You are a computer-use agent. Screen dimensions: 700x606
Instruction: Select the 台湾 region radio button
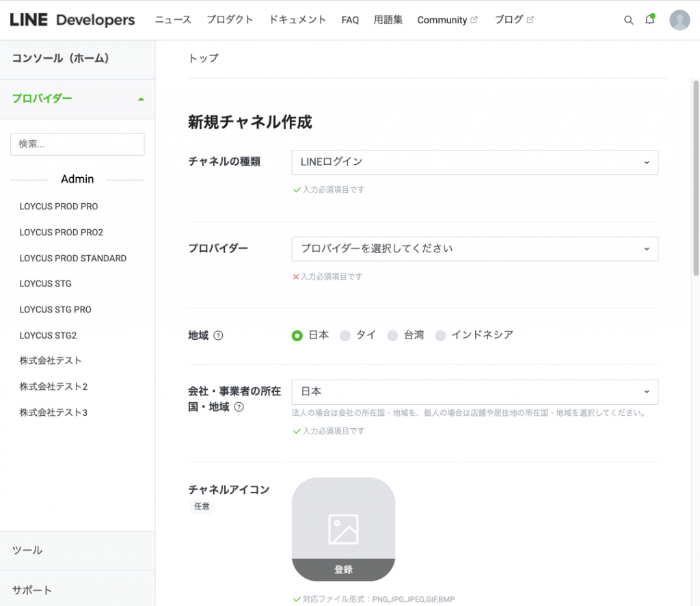392,335
